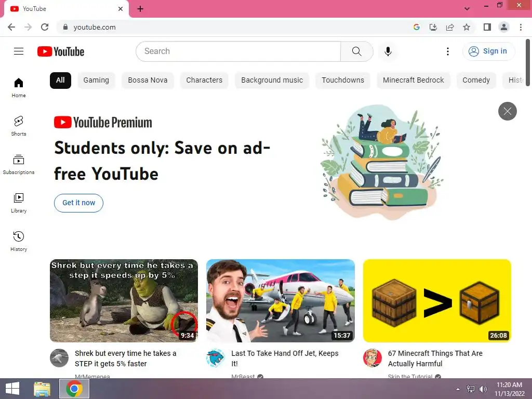Viewport: 532px width, 399px height.
Task: Open '67 Minecraft Things' video title
Action: tap(435, 358)
